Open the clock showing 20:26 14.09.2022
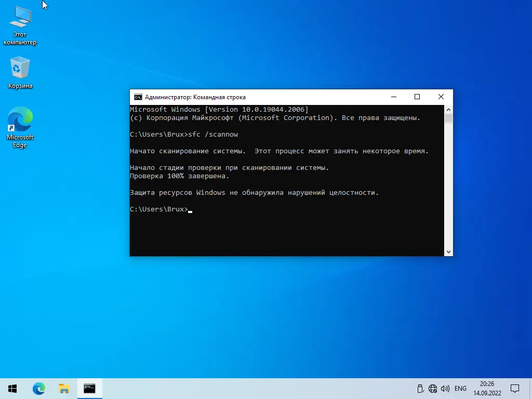532x399 pixels. (487, 389)
